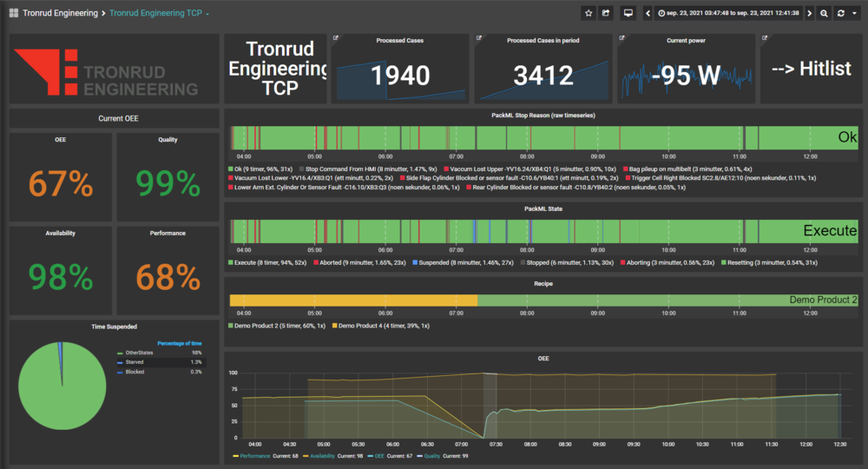This screenshot has height=469, width=868.
Task: Click the 3412 cases in period value
Action: [543, 76]
